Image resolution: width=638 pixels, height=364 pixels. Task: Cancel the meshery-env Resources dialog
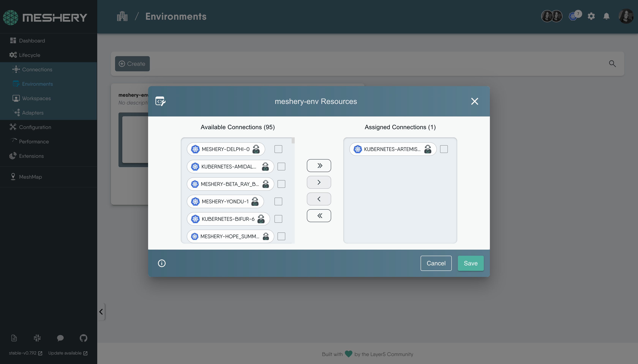tap(436, 263)
